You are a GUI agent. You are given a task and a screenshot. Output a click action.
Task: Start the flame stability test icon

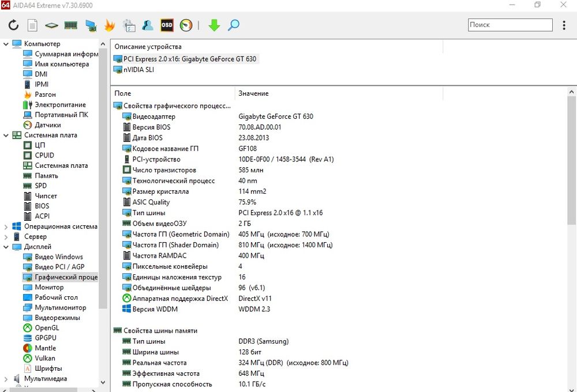point(110,25)
